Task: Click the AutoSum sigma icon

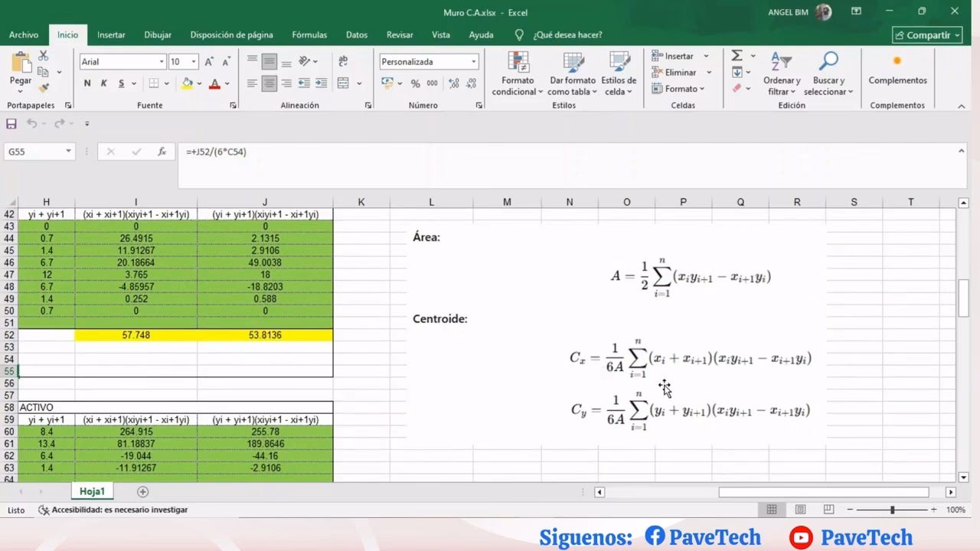Action: point(737,56)
